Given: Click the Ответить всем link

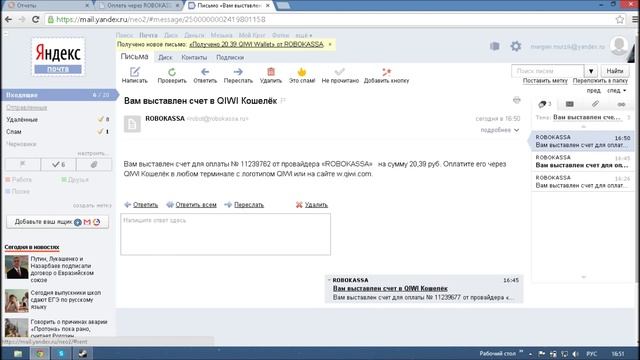Looking at the screenshot, I should (196, 204).
